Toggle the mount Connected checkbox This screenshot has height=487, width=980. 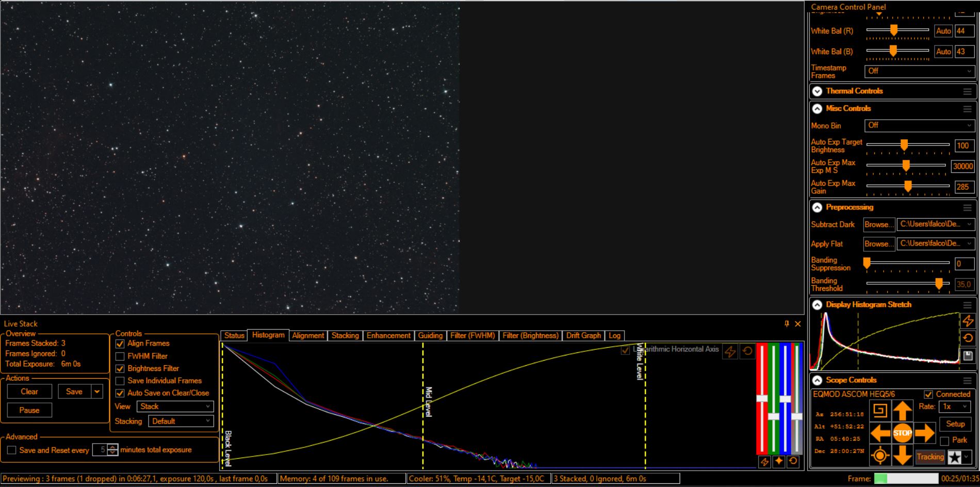(928, 394)
